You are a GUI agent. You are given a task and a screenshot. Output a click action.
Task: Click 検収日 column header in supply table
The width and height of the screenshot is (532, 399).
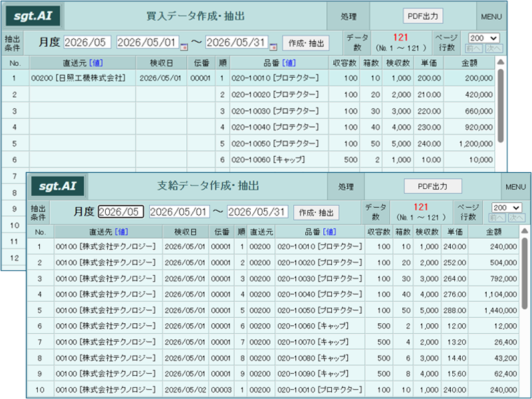click(x=186, y=232)
